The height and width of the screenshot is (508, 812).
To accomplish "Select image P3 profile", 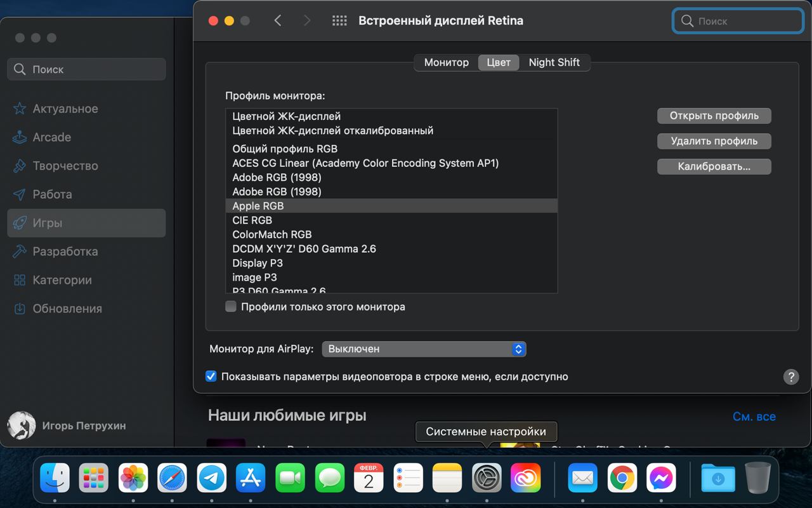I will coord(391,277).
